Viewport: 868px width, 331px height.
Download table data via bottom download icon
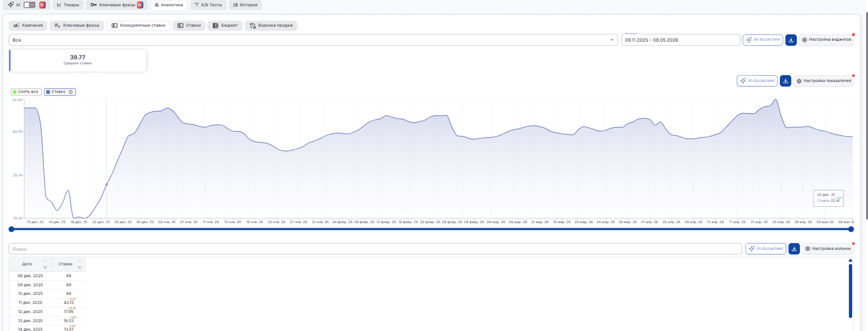click(795, 249)
